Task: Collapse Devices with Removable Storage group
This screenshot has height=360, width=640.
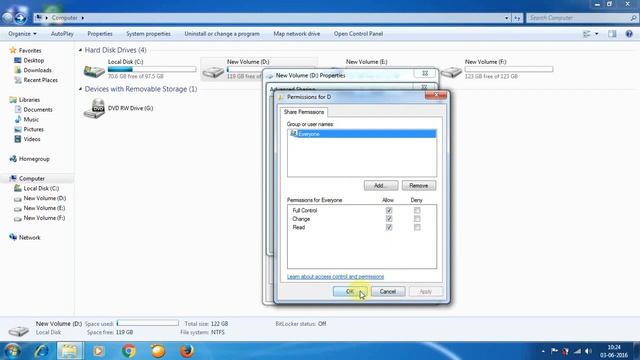Action: (80, 89)
